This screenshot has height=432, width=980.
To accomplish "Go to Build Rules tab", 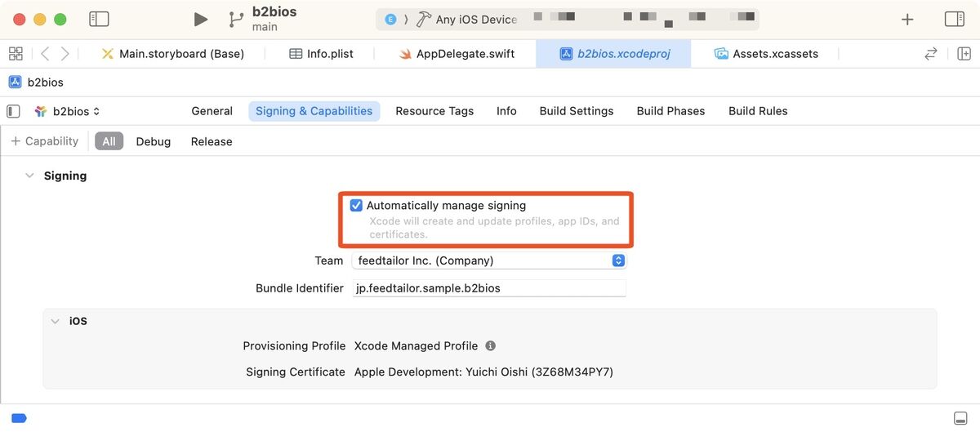I will click(758, 111).
